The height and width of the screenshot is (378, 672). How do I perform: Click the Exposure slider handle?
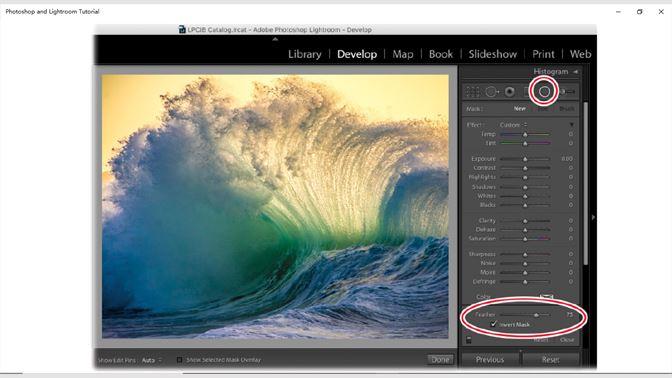pos(525,159)
